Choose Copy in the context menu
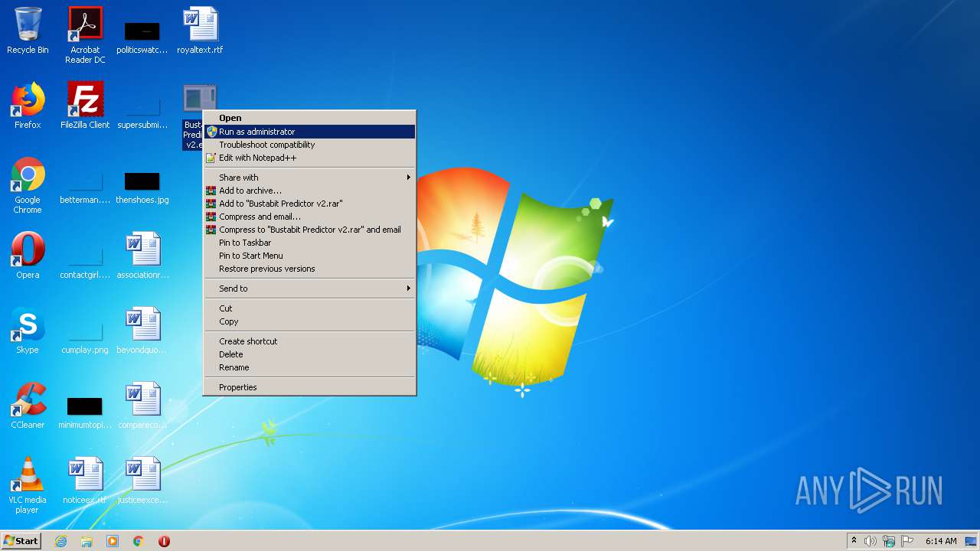Image resolution: width=980 pixels, height=551 pixels. click(309, 321)
